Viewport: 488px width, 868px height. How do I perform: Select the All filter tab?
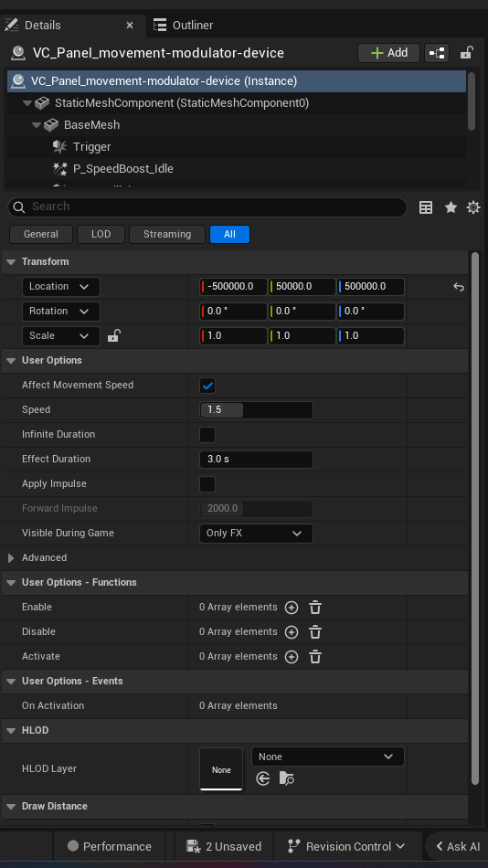(230, 234)
